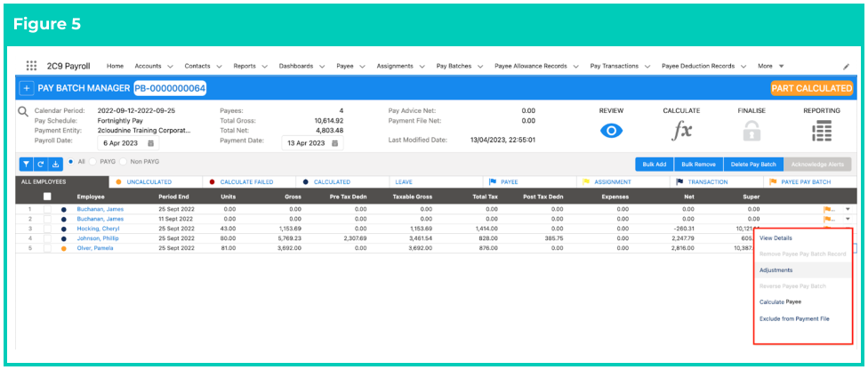
Task: Click the Calculate fx icon
Action: [x=681, y=131]
